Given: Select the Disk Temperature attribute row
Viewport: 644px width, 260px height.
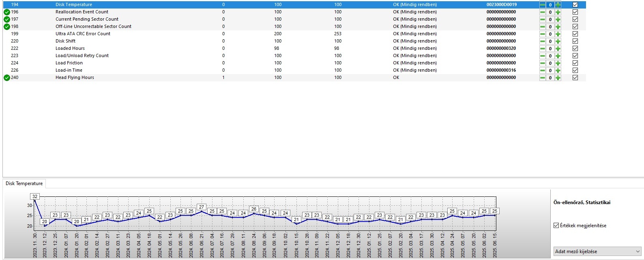Looking at the screenshot, I should 294,5.
